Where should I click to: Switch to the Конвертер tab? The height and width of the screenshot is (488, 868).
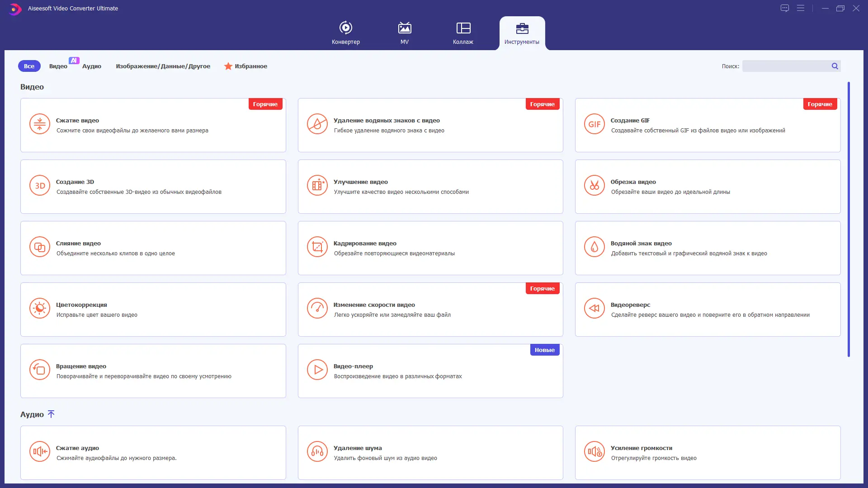pos(346,33)
